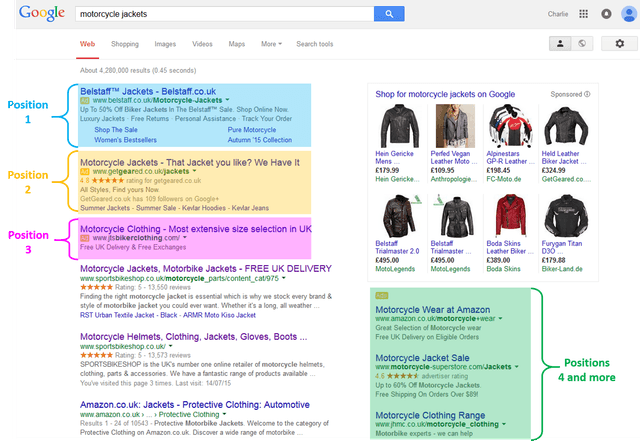This screenshot has height=441, width=640.
Task: Open the Google apps grid icon
Action: [x=584, y=14]
